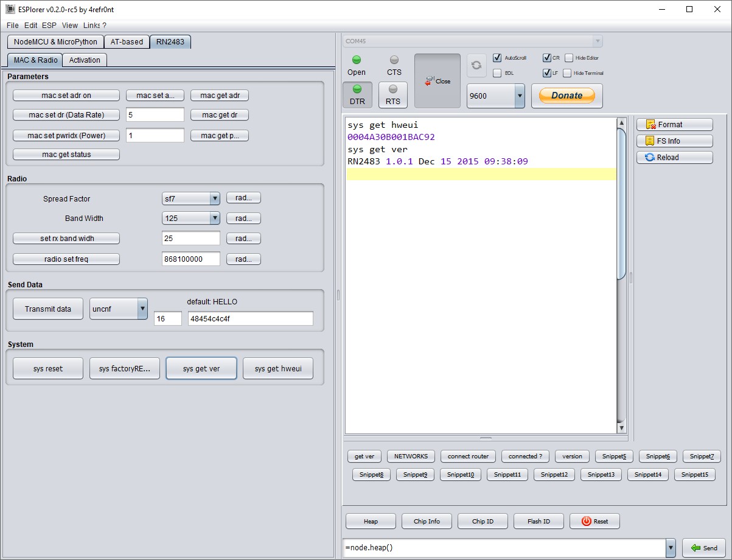Open the Edit menu
This screenshot has height=560, width=732.
coord(31,25)
